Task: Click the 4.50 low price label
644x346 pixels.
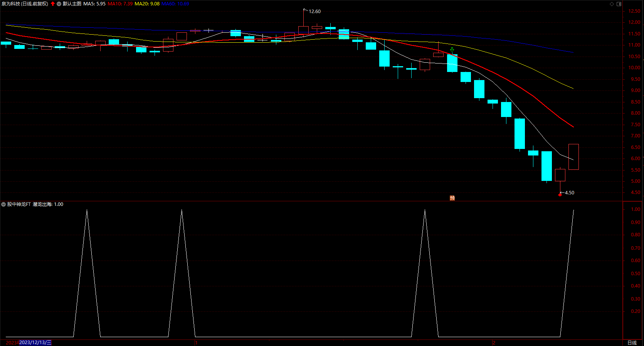Action: (570, 193)
